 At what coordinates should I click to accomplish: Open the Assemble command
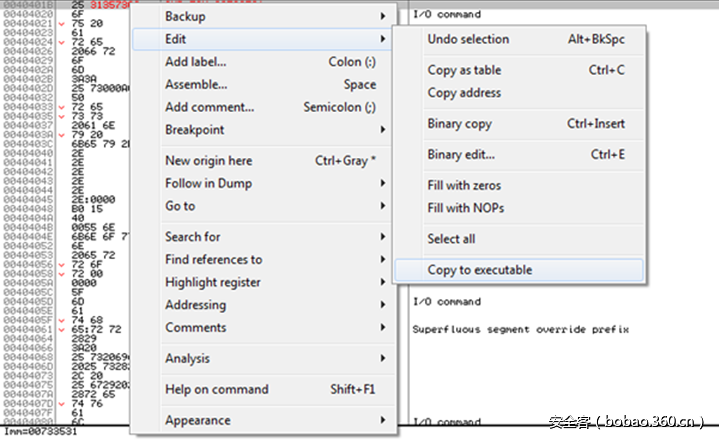196,85
